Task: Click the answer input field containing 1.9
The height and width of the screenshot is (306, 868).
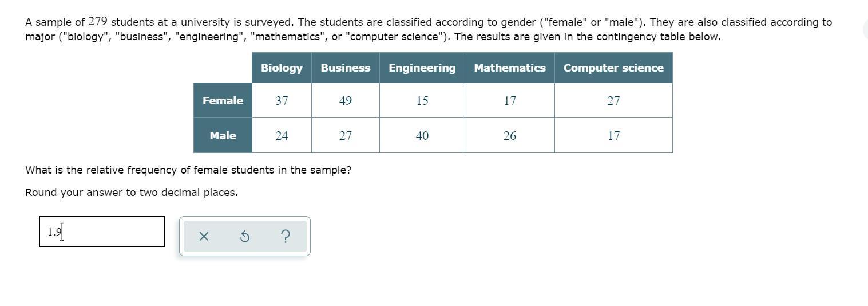Action: tap(102, 232)
